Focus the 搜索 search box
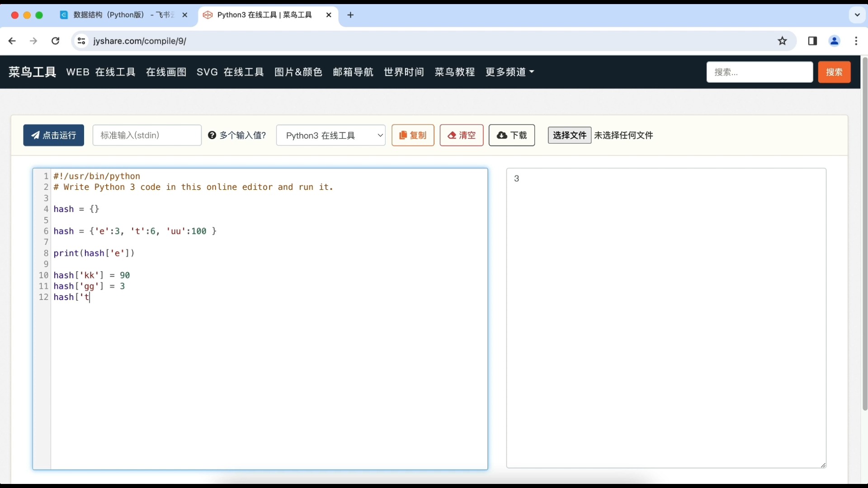This screenshot has width=868, height=488. (759, 72)
